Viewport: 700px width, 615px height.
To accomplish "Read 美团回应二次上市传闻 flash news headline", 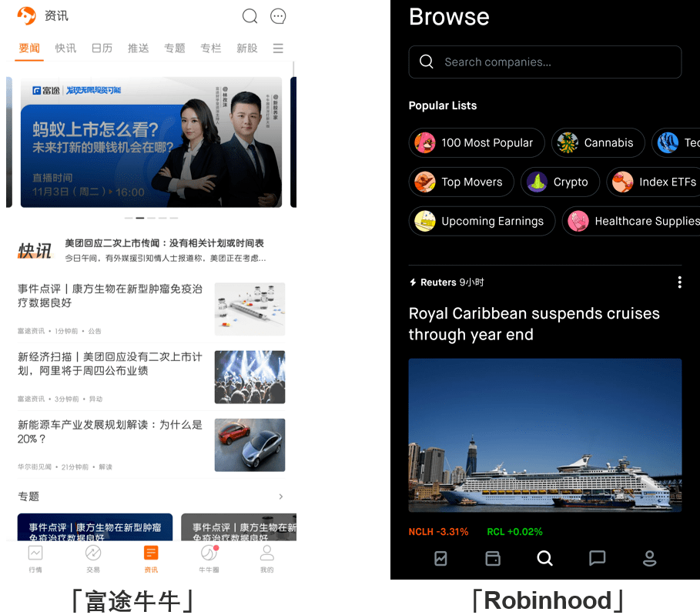I will point(164,243).
